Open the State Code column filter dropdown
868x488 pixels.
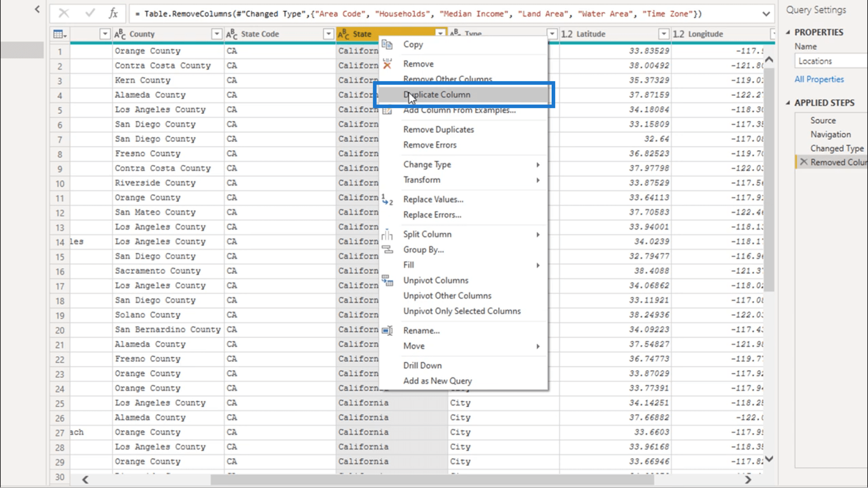pyautogui.click(x=328, y=34)
